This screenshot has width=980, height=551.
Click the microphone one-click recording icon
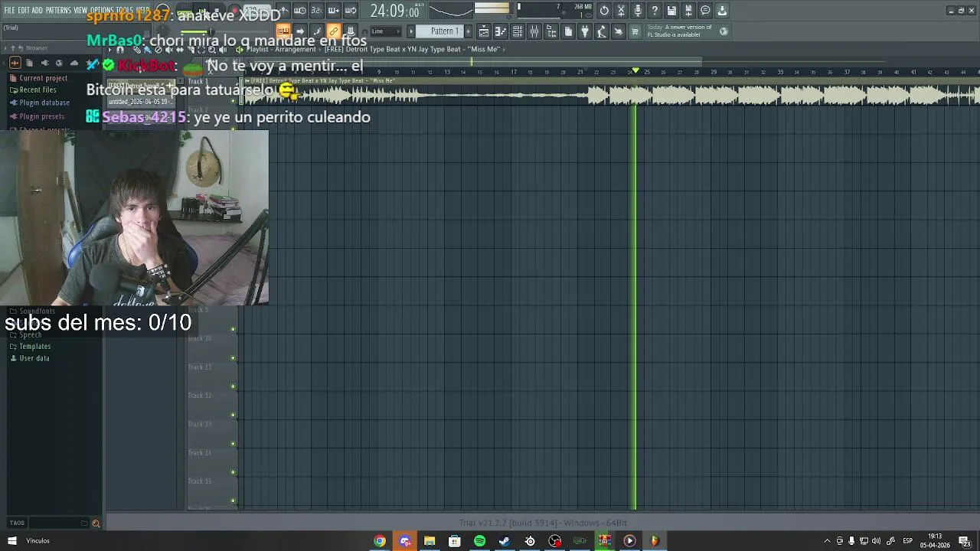pyautogui.click(x=638, y=11)
